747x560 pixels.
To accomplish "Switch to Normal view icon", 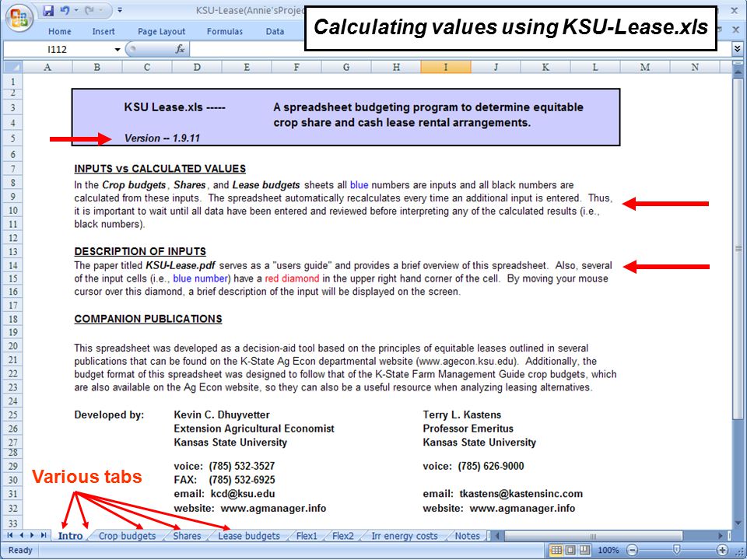I will [556, 550].
